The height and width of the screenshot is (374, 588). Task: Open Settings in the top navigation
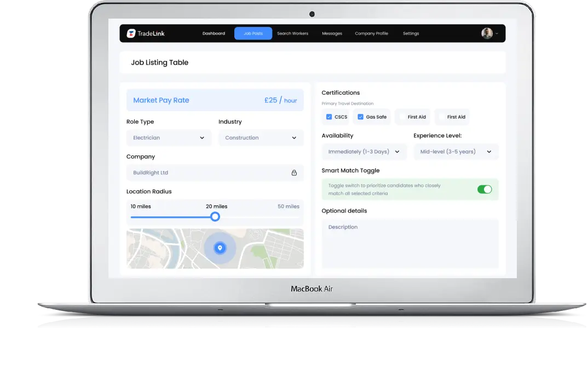(411, 33)
